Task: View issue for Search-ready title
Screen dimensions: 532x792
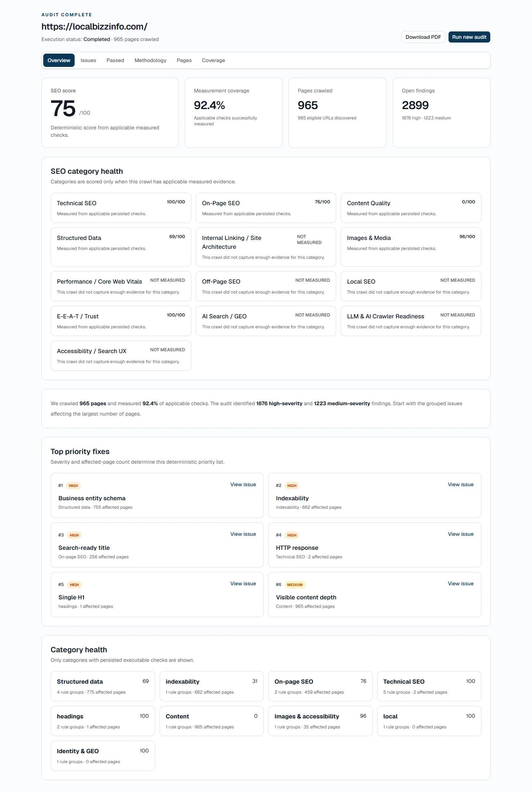Action: (243, 534)
